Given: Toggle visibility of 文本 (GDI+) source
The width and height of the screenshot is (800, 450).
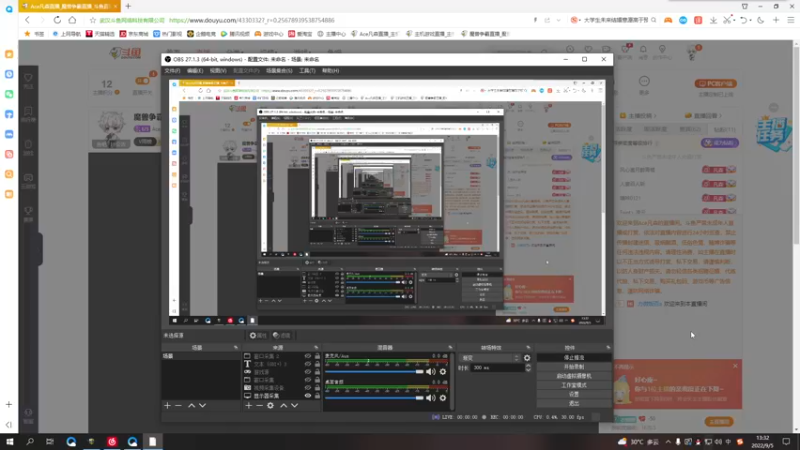Looking at the screenshot, I should coord(308,364).
